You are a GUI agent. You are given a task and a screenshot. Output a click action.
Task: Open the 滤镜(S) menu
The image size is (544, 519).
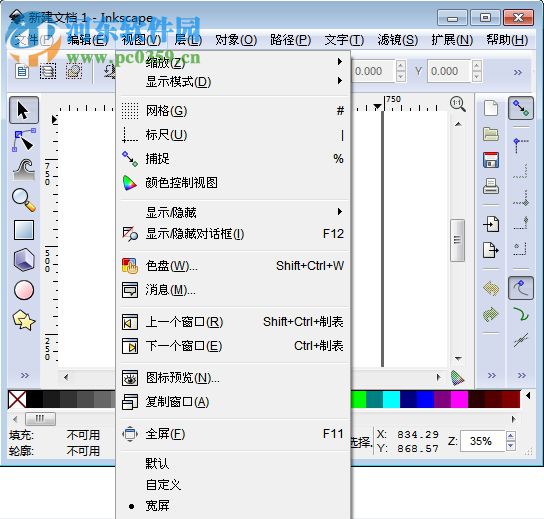[x=398, y=40]
